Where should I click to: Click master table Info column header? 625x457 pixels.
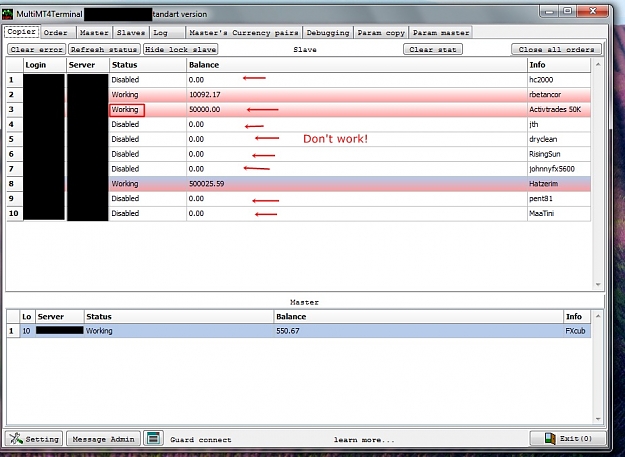click(x=577, y=316)
